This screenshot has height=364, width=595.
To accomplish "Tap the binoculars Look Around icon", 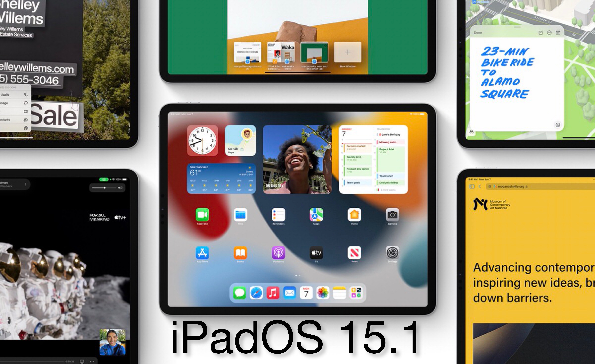I will pos(471,132).
